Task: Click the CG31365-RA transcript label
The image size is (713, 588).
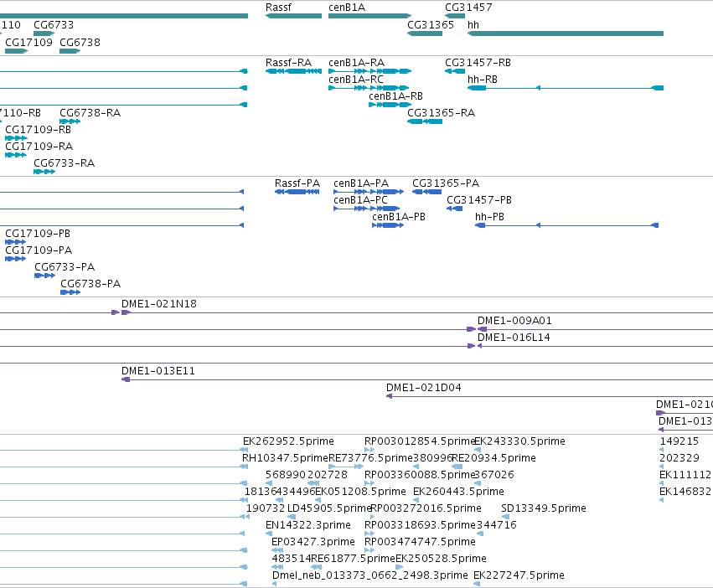Action: [x=441, y=113]
